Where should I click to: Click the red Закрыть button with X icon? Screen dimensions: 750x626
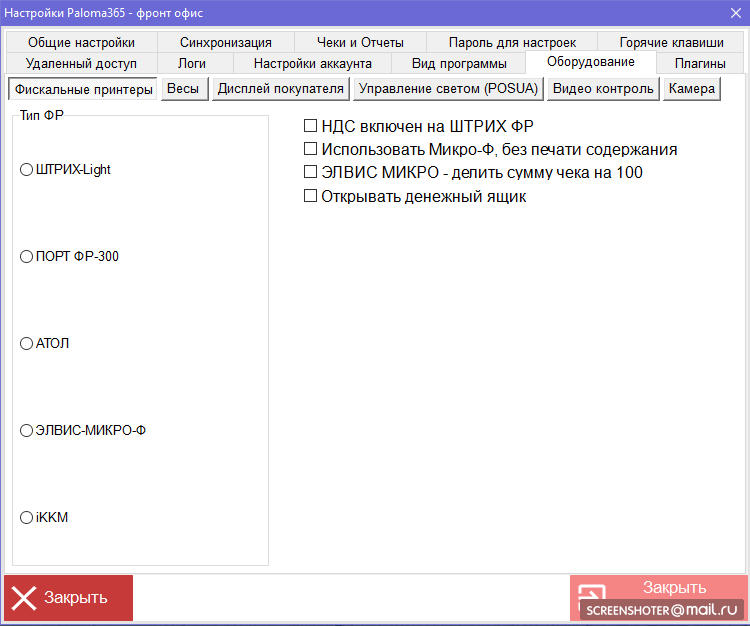point(68,598)
